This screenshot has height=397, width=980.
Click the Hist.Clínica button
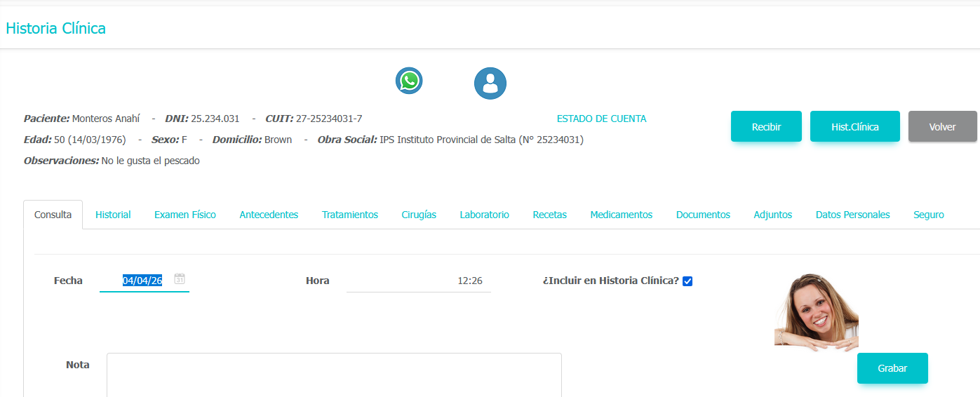click(x=854, y=127)
